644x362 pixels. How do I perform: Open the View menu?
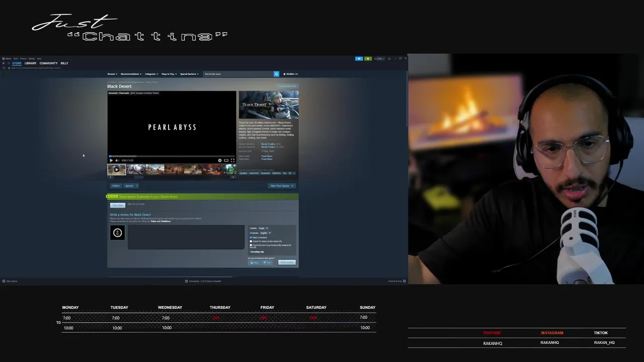coord(16,58)
